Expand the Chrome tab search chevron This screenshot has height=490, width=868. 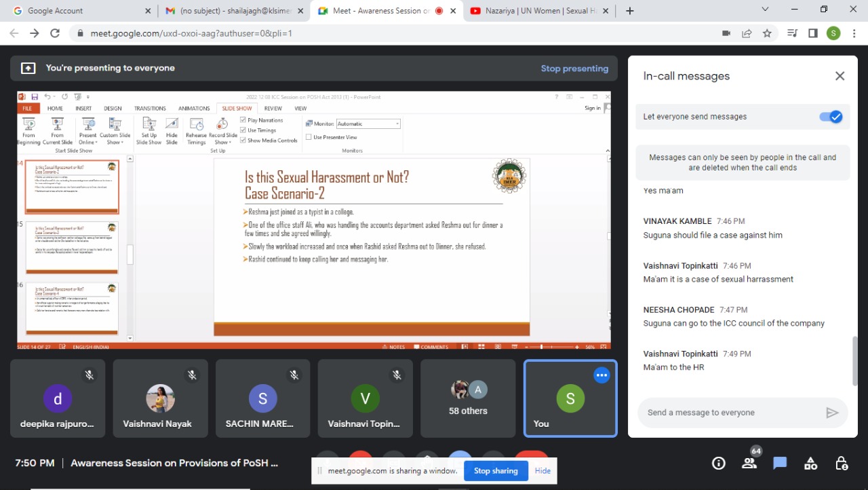pos(765,10)
